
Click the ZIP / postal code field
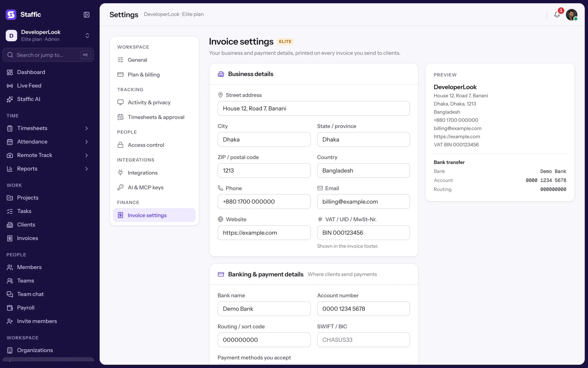tap(264, 170)
